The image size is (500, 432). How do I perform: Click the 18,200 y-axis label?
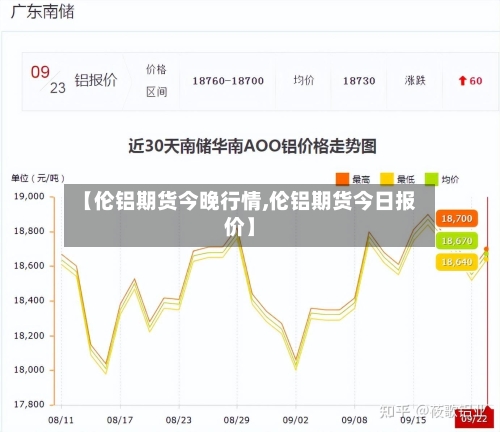tap(29, 335)
